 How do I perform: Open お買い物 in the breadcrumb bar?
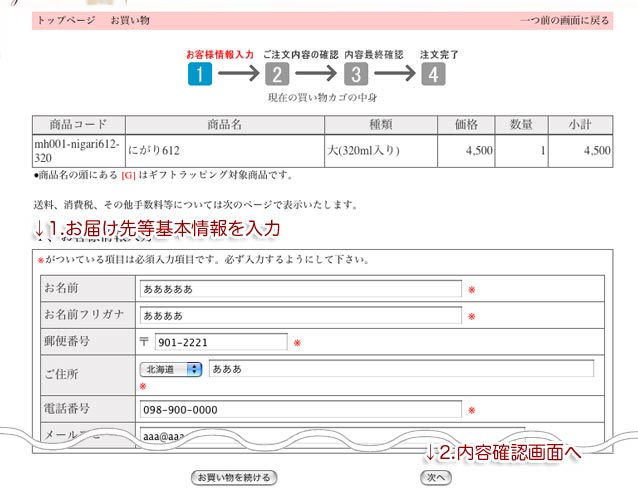click(x=128, y=20)
